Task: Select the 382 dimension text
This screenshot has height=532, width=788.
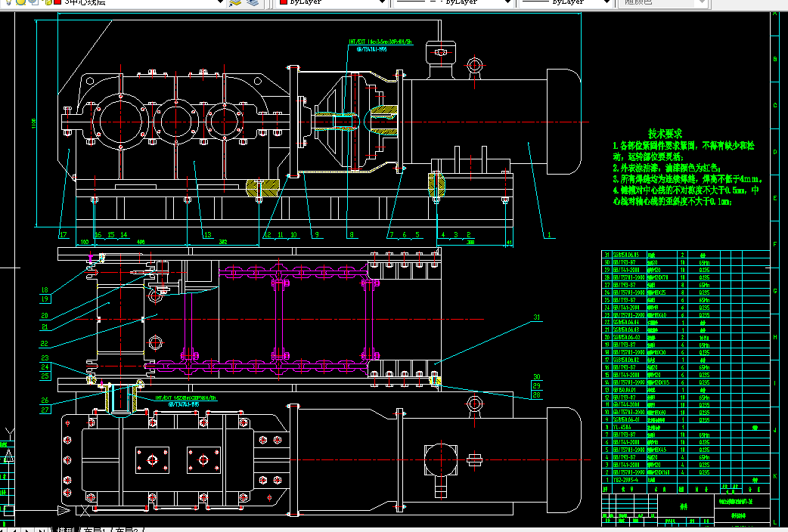Action: coord(223,242)
